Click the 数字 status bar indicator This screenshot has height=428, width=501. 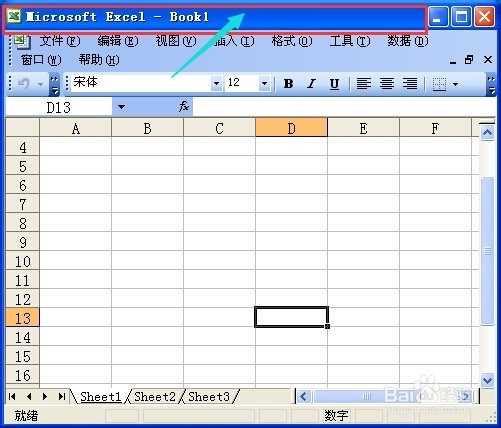coord(336,416)
